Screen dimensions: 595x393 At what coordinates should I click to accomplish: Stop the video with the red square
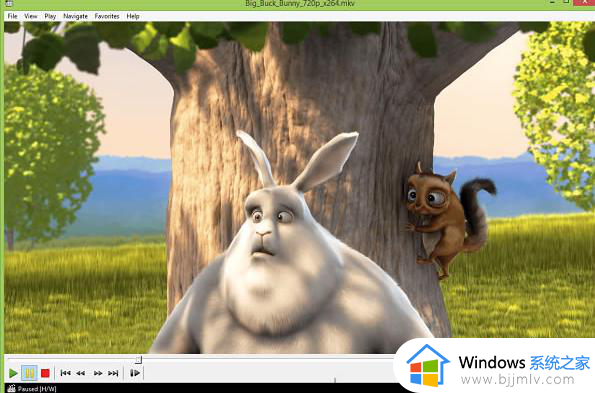click(x=45, y=373)
